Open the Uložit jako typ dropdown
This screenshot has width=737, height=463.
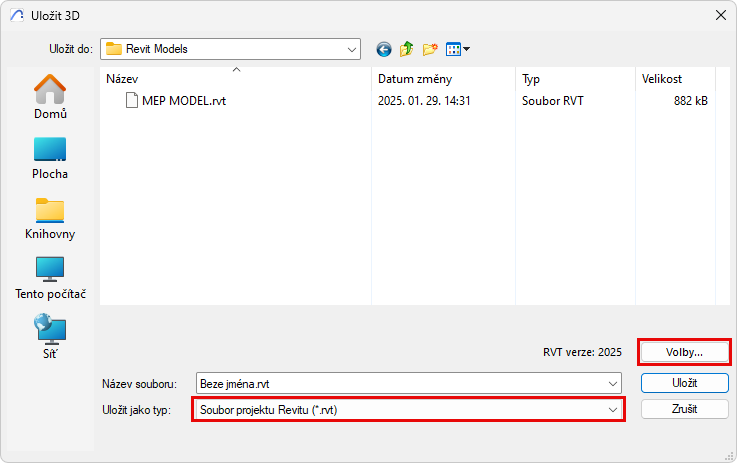tap(613, 409)
